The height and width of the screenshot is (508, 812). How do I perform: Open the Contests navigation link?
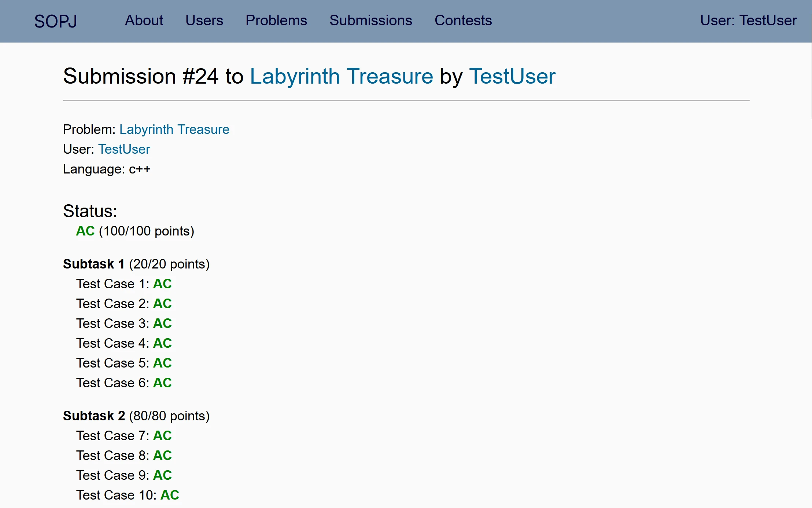463,21
